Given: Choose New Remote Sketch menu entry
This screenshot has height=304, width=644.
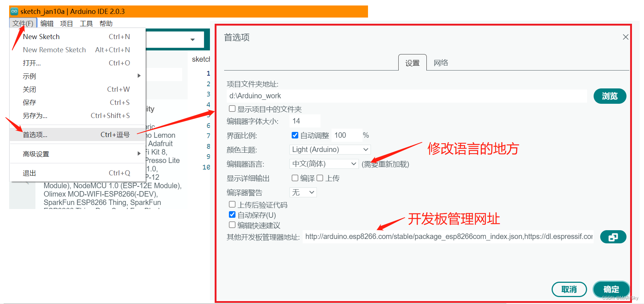Looking at the screenshot, I should (x=77, y=50).
